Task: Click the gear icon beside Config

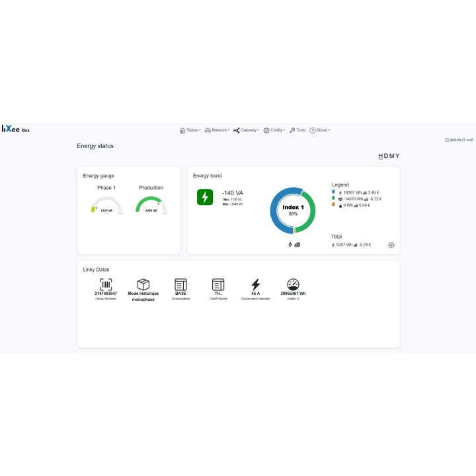Action: [x=266, y=130]
